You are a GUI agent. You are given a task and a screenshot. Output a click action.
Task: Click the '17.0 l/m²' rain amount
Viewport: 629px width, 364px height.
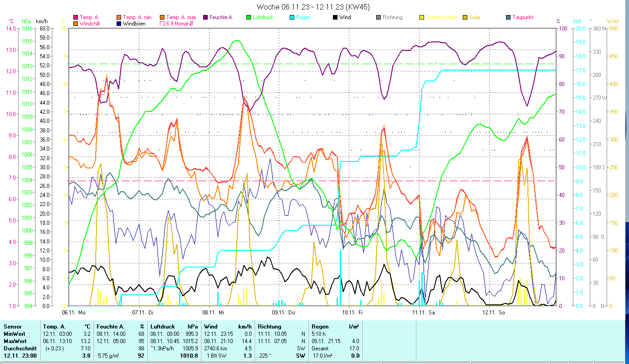pyautogui.click(x=322, y=356)
